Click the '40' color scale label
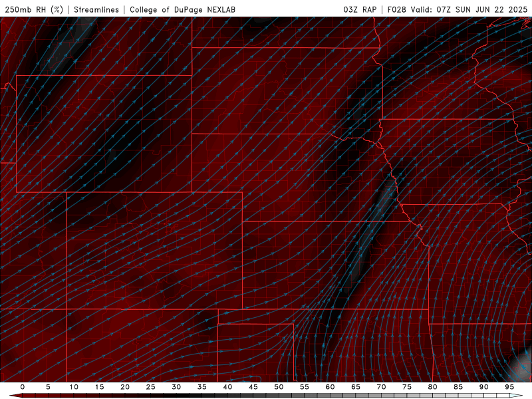532x399 pixels. [227, 387]
